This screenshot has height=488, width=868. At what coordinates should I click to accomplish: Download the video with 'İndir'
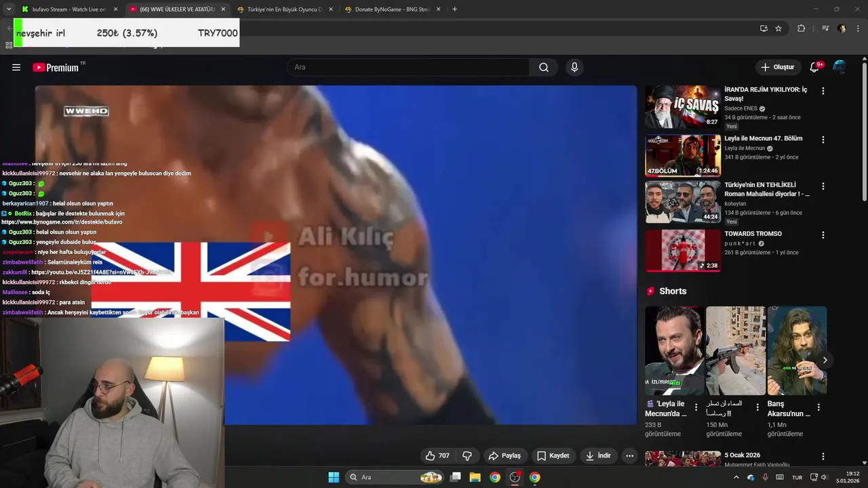pos(598,455)
